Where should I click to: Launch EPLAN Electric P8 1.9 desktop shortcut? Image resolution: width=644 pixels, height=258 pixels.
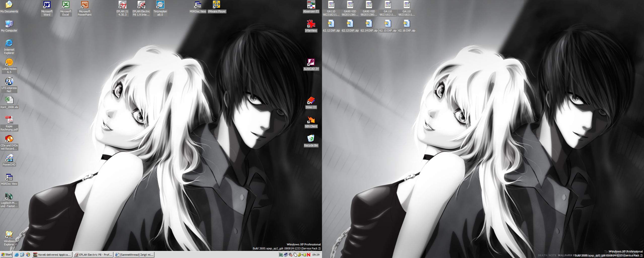(x=141, y=8)
